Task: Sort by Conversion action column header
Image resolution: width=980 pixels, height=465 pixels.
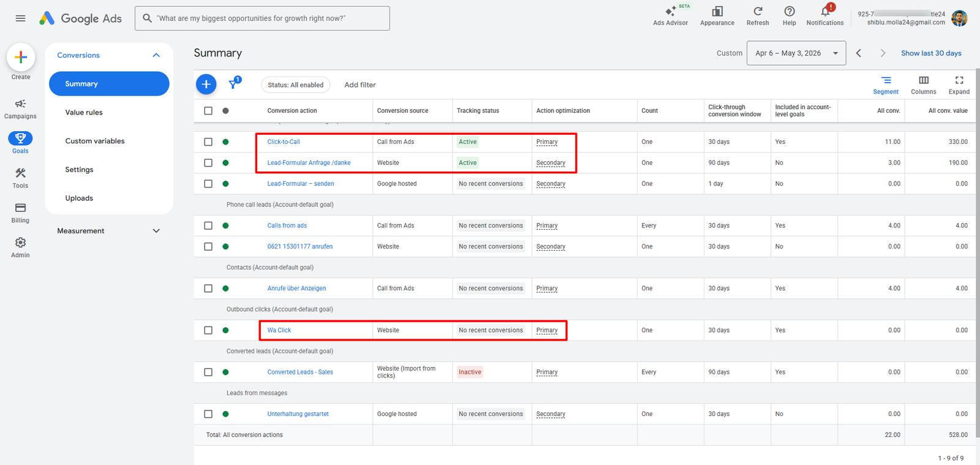Action: [292, 111]
